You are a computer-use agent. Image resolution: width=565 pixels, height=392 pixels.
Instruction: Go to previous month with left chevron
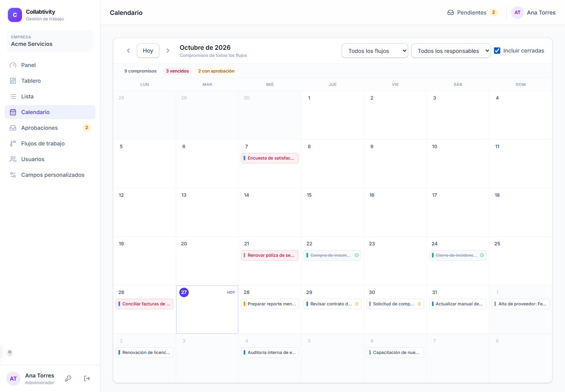128,51
